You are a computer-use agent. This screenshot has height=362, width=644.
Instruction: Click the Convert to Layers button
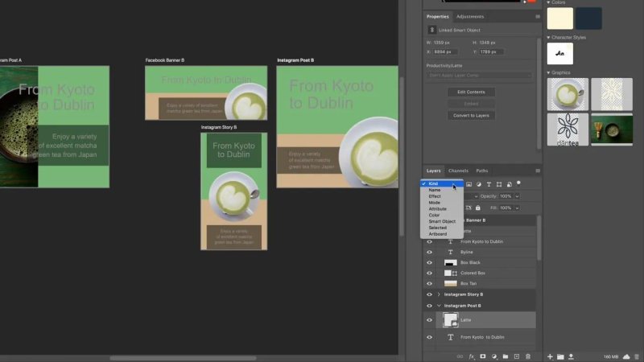click(471, 115)
